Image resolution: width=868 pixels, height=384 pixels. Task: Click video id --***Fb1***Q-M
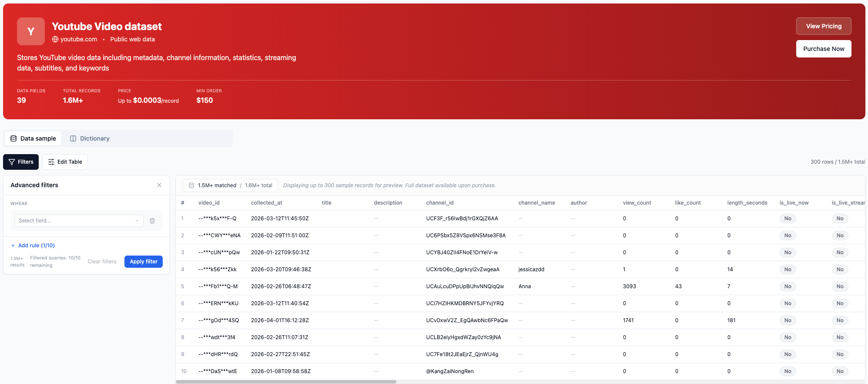point(218,286)
